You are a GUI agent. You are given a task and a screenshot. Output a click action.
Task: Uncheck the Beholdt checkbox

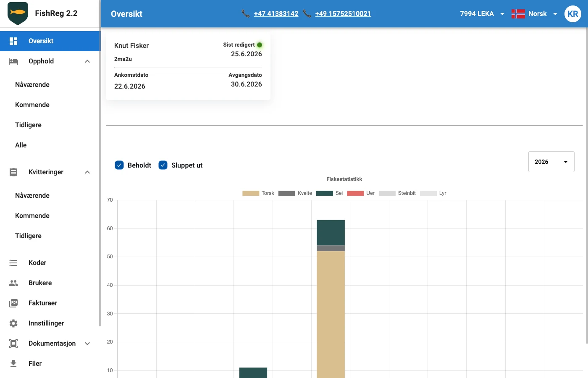119,165
